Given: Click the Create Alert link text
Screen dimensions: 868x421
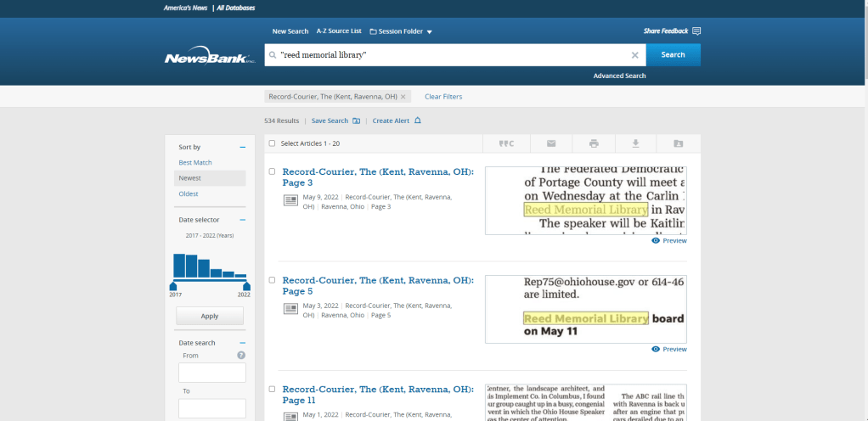Looking at the screenshot, I should tap(391, 121).
